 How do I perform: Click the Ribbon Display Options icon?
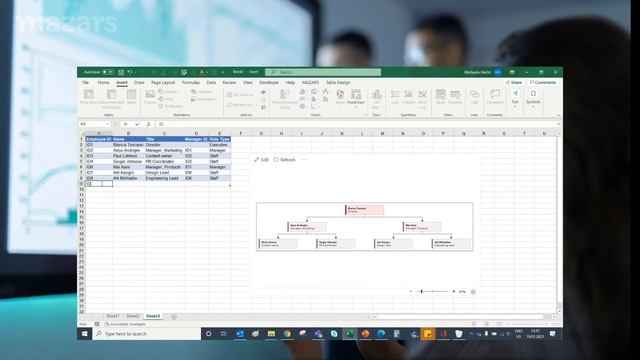(512, 72)
